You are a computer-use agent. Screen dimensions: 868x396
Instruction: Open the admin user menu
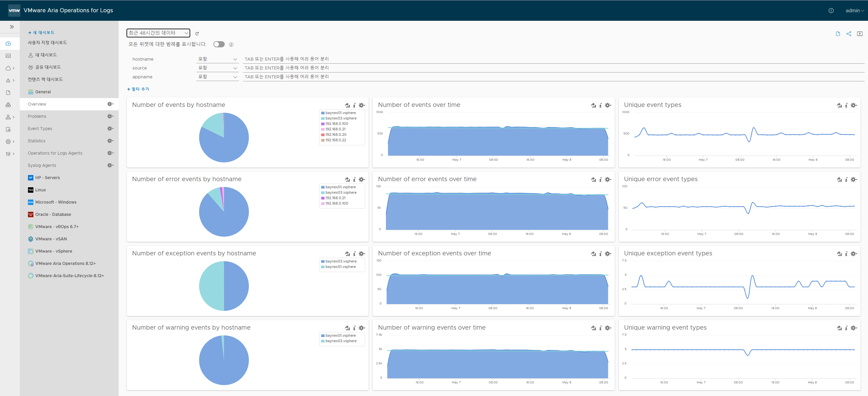pos(854,11)
